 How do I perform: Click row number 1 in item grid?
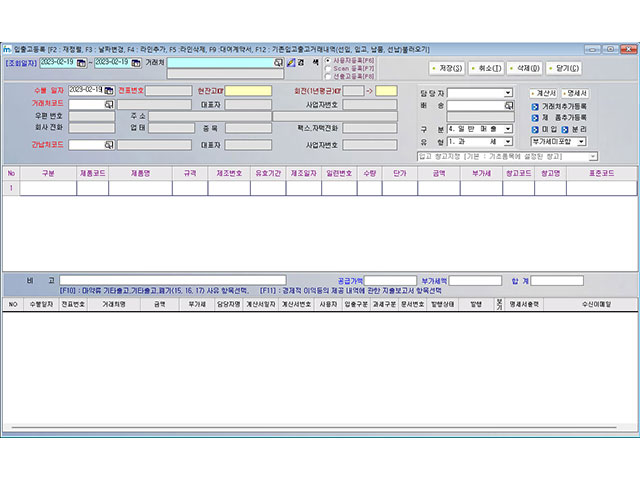coord(11,188)
